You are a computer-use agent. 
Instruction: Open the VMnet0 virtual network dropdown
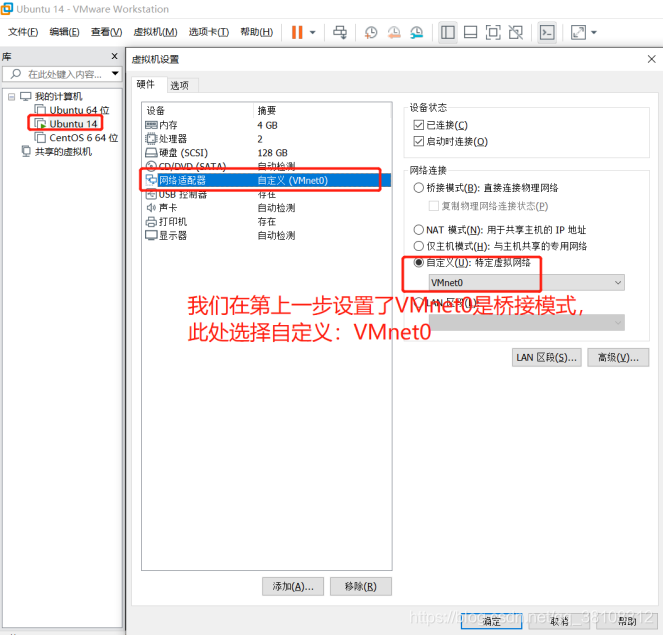click(526, 282)
